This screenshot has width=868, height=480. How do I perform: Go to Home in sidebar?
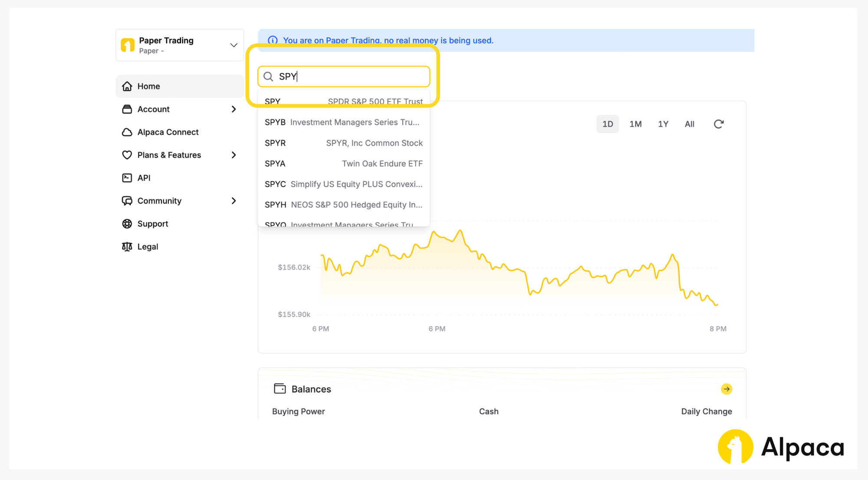148,86
